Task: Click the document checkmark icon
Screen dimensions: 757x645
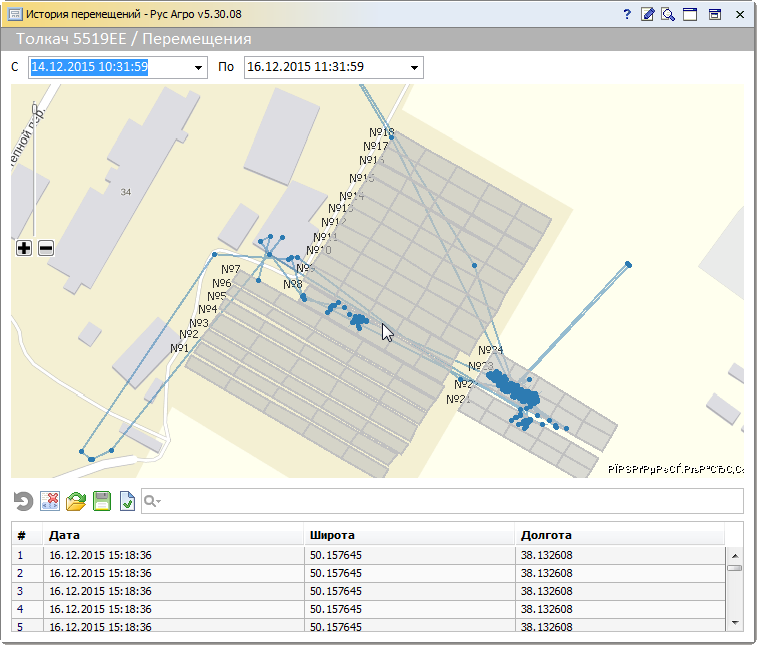Action: pos(127,501)
